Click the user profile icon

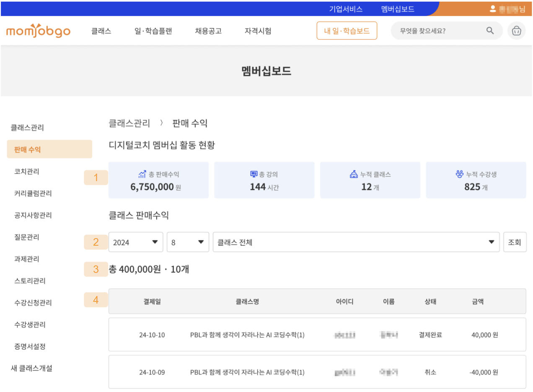pos(493,9)
